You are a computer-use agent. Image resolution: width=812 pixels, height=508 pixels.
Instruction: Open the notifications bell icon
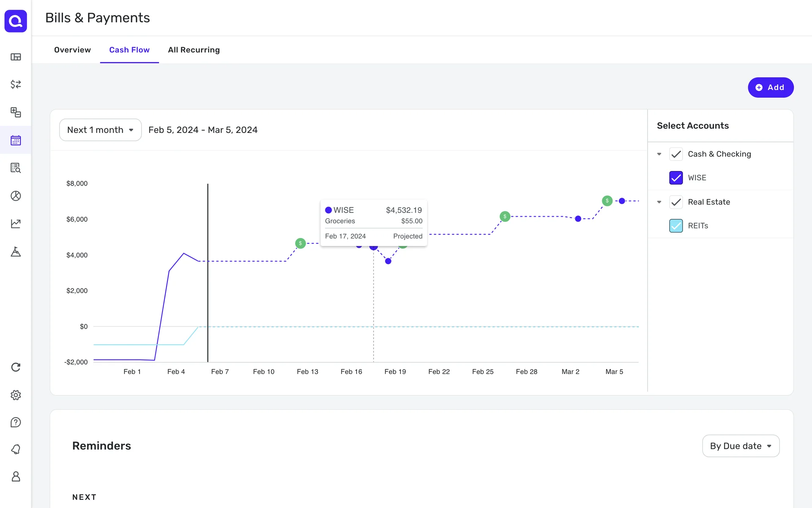(16, 449)
